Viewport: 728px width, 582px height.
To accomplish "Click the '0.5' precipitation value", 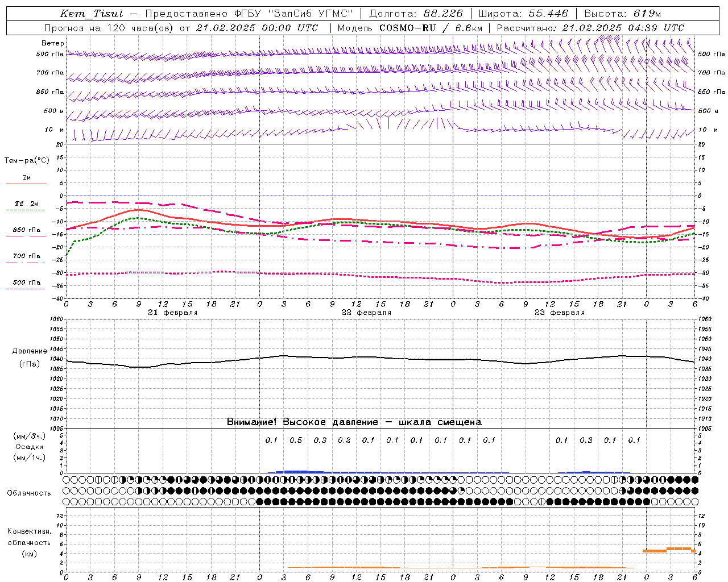I will click(x=296, y=440).
